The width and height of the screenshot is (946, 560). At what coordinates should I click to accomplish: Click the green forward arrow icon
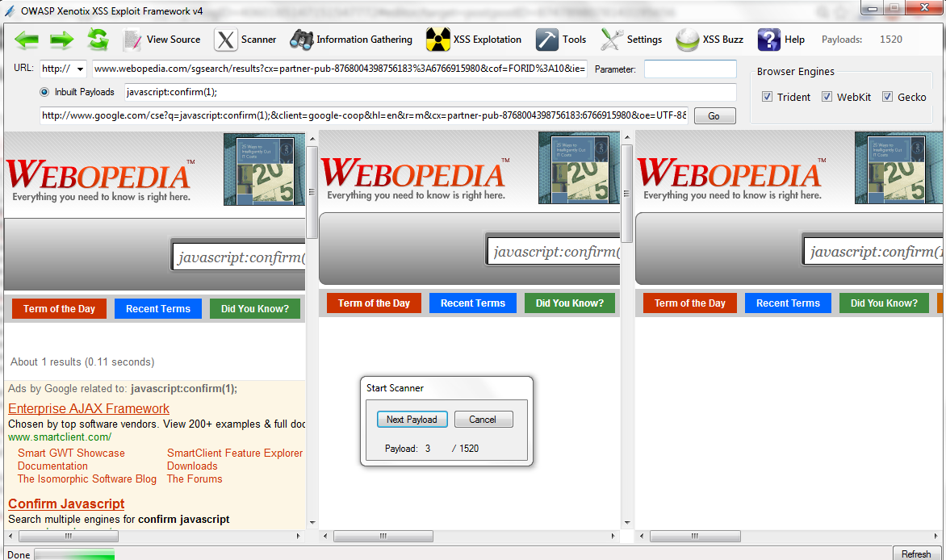click(x=61, y=40)
